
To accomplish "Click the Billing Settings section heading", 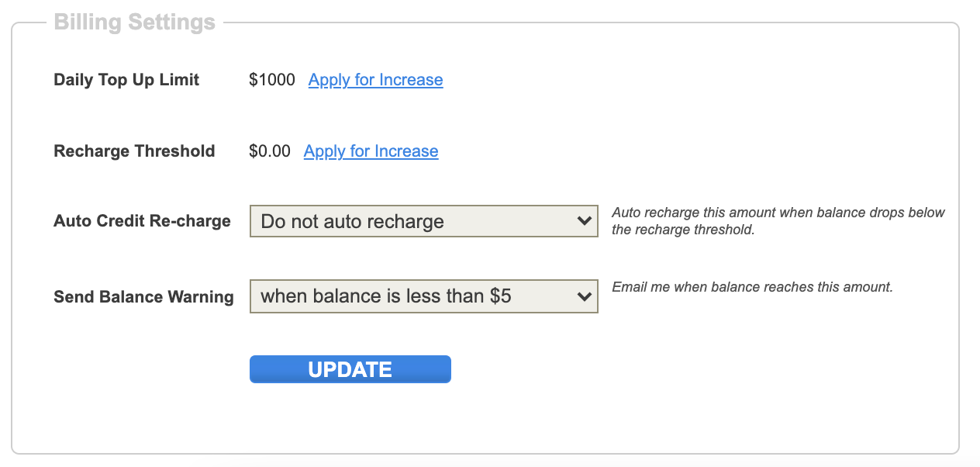I will (x=134, y=22).
